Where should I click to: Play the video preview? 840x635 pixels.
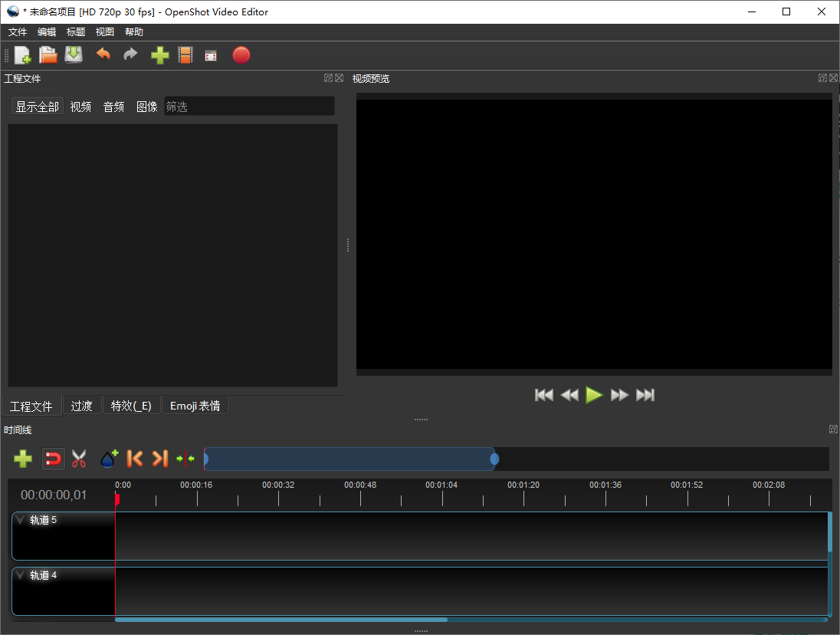[594, 395]
